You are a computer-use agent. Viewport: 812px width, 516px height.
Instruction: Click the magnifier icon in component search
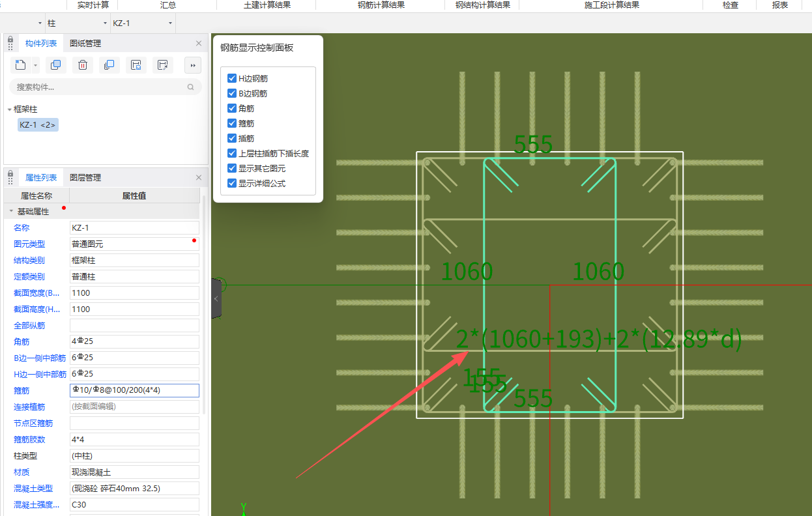pyautogui.click(x=191, y=87)
